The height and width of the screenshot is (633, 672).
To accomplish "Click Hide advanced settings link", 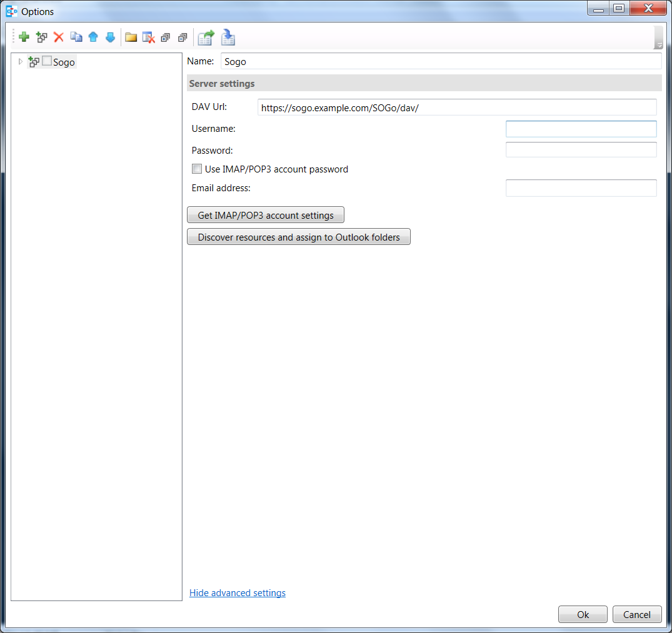I will click(238, 593).
